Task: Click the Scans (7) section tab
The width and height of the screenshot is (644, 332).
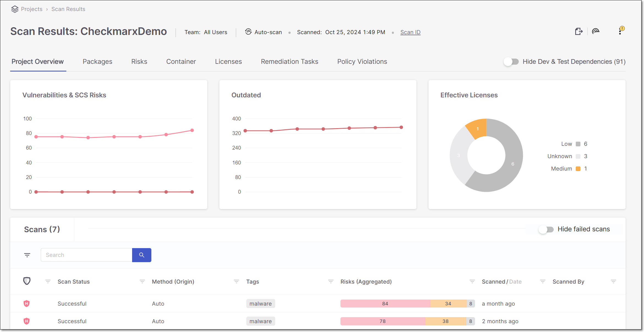Action: [42, 229]
